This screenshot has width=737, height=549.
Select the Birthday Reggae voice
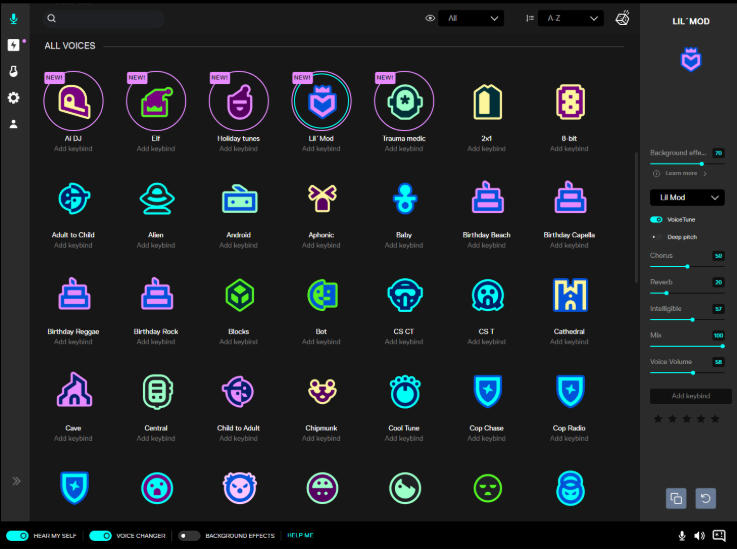(x=74, y=294)
